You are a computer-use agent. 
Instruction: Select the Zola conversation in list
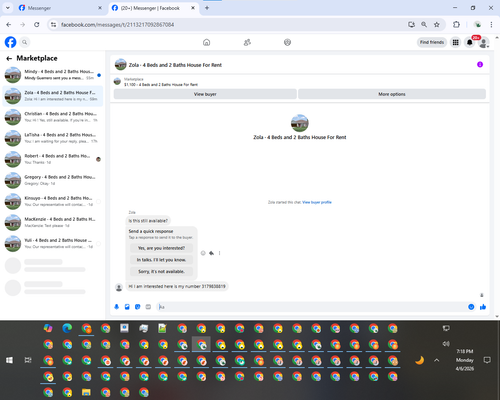[53, 96]
